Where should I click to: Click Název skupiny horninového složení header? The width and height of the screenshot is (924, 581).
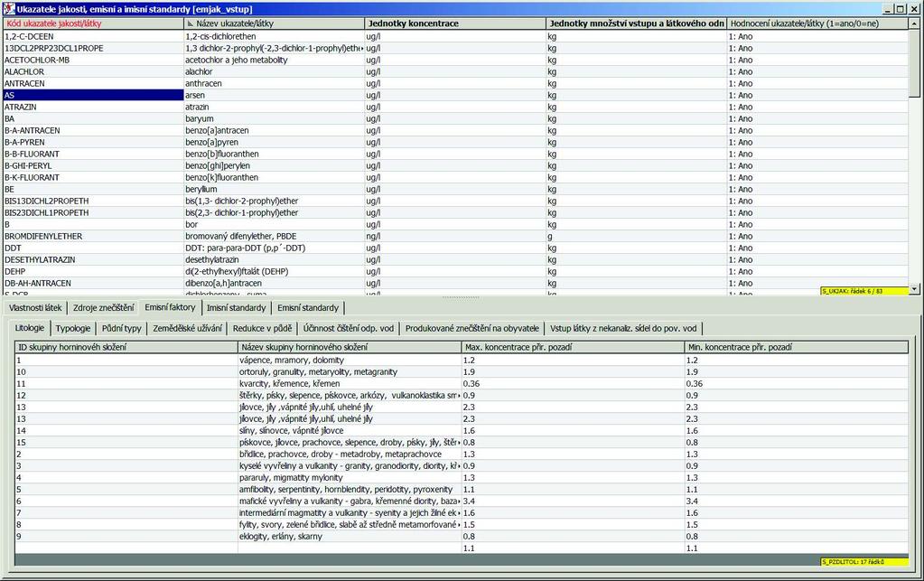point(350,347)
